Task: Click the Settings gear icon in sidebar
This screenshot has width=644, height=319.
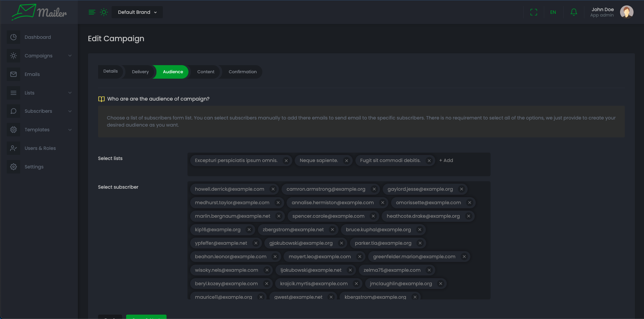Action: (x=13, y=167)
